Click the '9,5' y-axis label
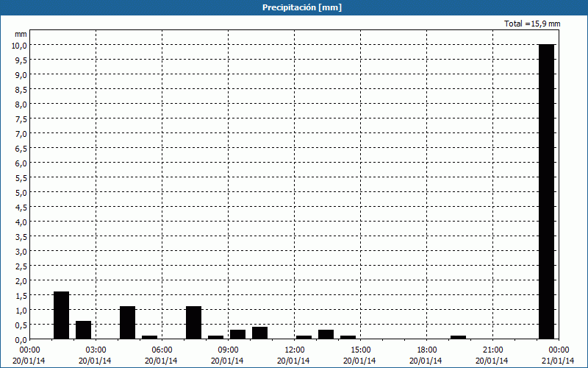Screen dimensions: 588x368 coord(21,60)
